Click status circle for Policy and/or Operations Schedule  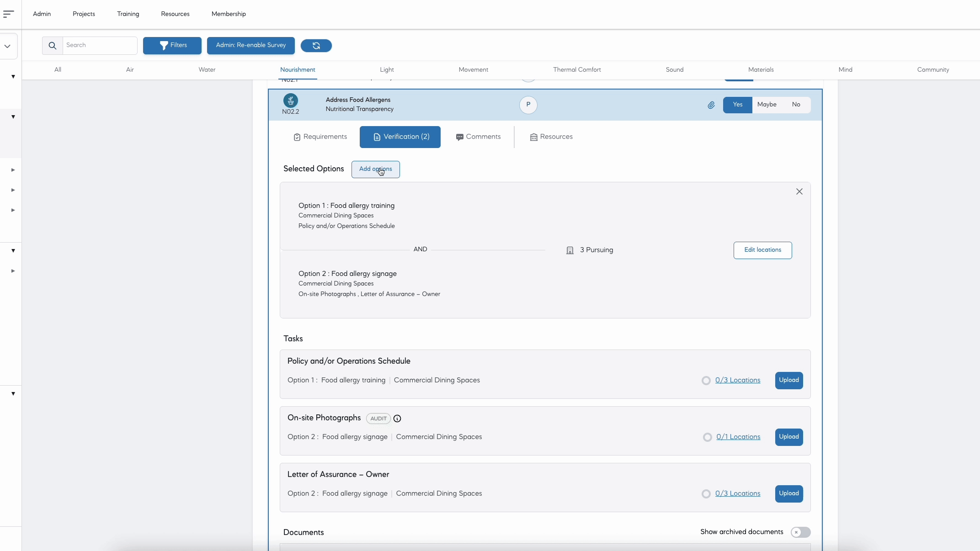(706, 381)
